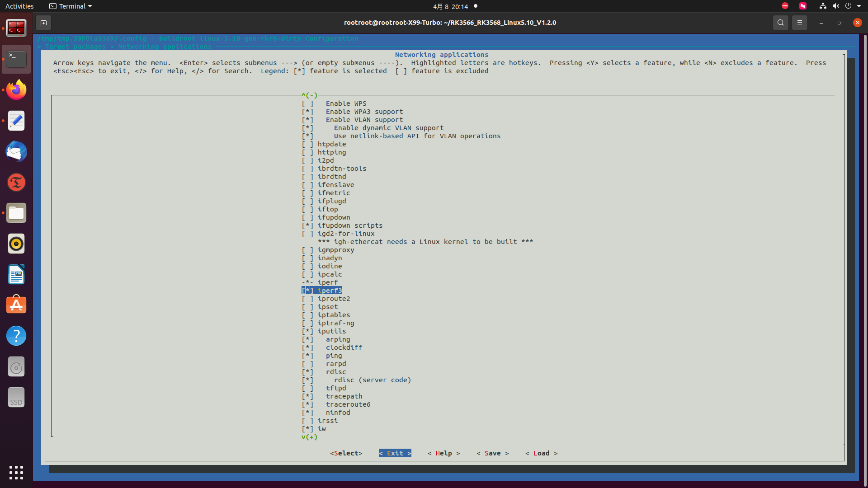The height and width of the screenshot is (488, 868).
Task: Toggle the iperf3 checkbox
Action: [x=307, y=291]
